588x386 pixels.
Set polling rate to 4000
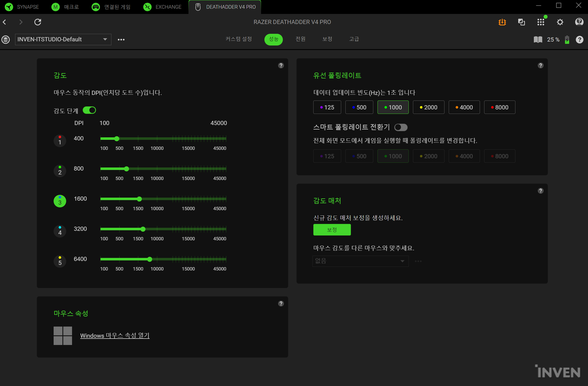[464, 107]
